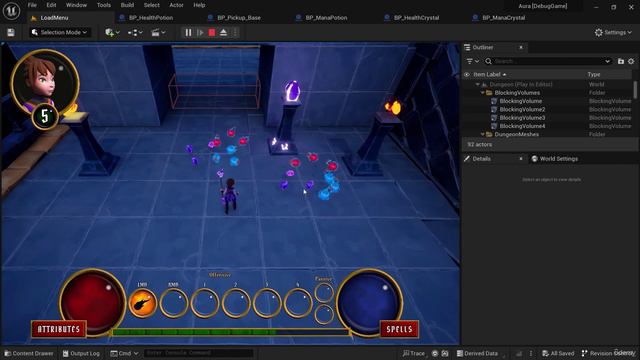
Task: Collapse the BlockingVolumes folder
Action: (x=482, y=93)
